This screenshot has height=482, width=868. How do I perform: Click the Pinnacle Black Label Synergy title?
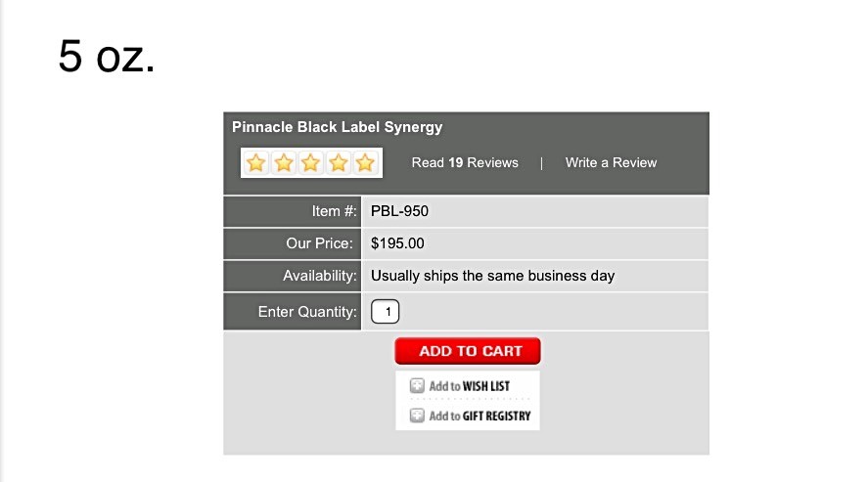[338, 127]
